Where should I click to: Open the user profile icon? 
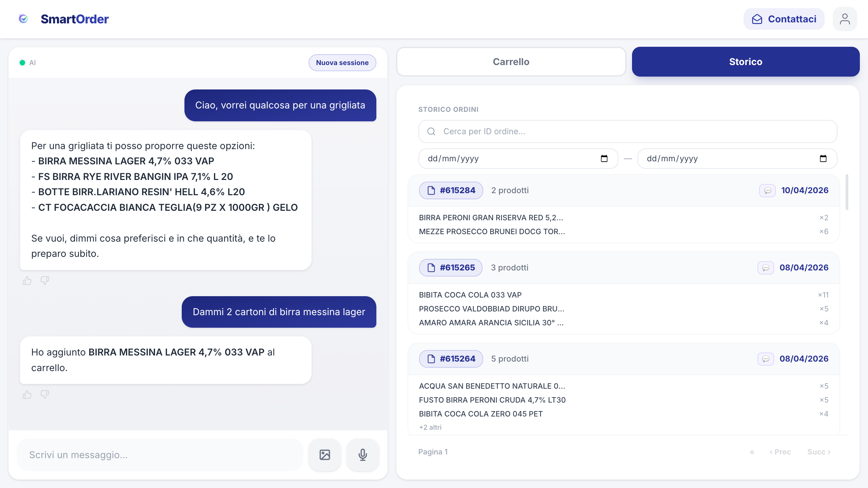(x=845, y=19)
